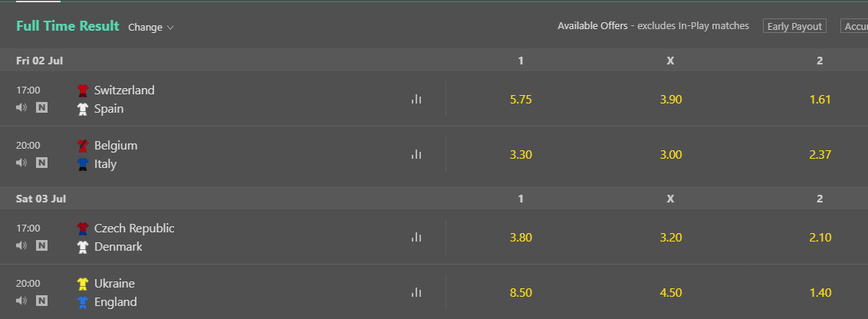The height and width of the screenshot is (319, 868).
Task: Select the partially visible Accumulator offer filter
Action: pyautogui.click(x=854, y=26)
